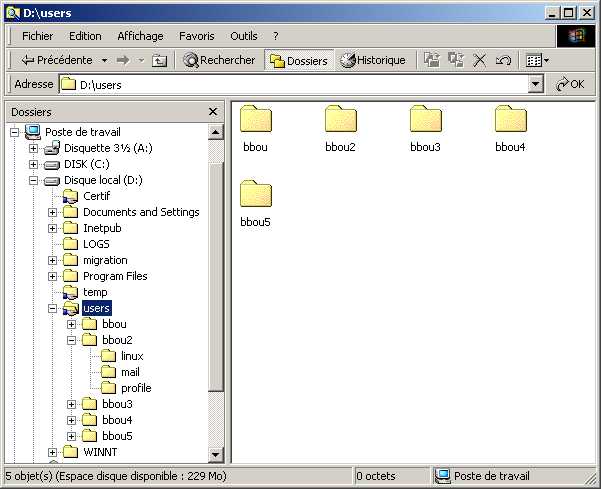Screen dimensions: 601x489
Task: Collapse Poste de travail tree node
Action: click(x=15, y=133)
